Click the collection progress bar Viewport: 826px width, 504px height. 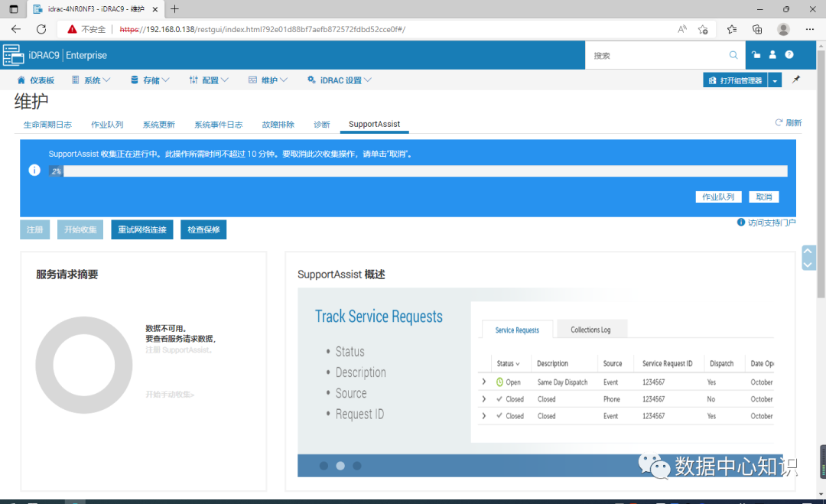418,171
